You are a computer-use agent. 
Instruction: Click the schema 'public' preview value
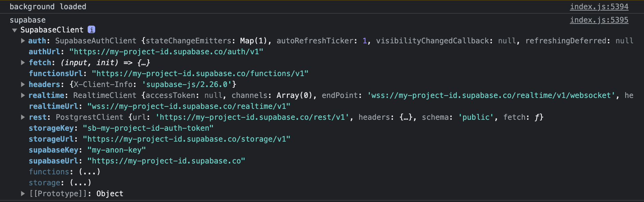(x=476, y=117)
